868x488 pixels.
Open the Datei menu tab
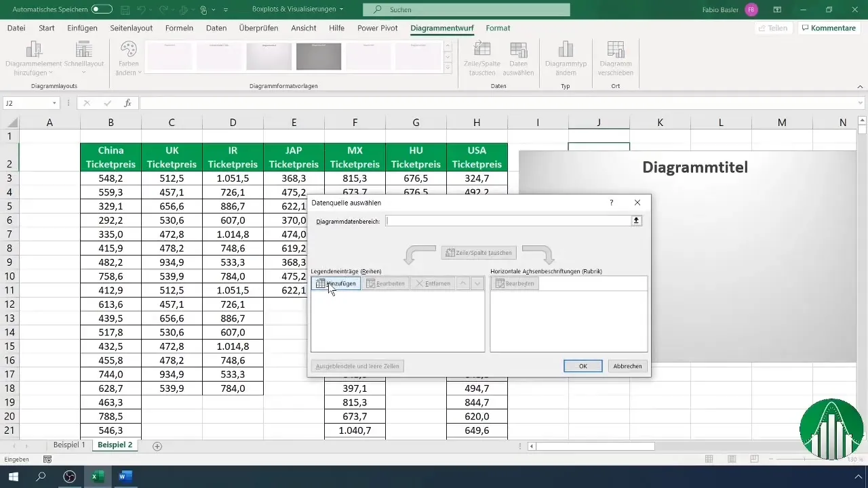16,28
